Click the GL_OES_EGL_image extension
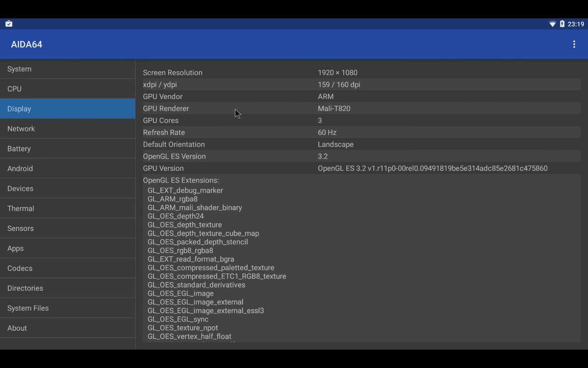This screenshot has width=588, height=368. 181,293
